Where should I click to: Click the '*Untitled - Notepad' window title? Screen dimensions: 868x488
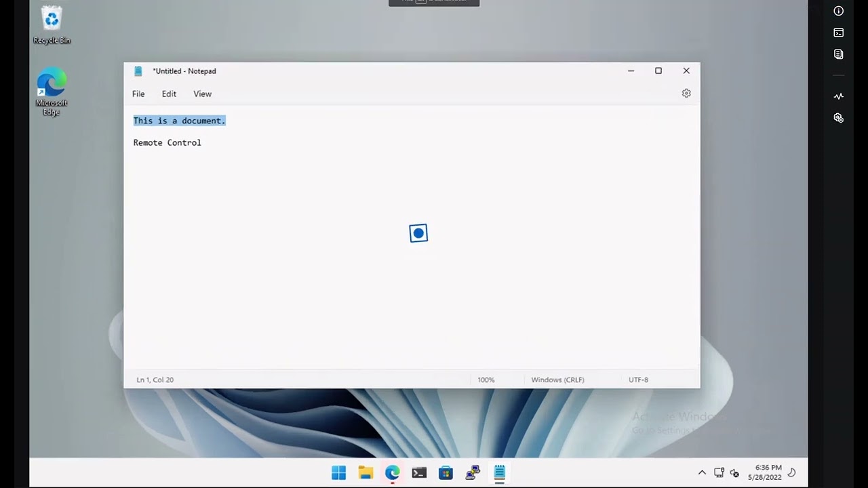(x=184, y=71)
